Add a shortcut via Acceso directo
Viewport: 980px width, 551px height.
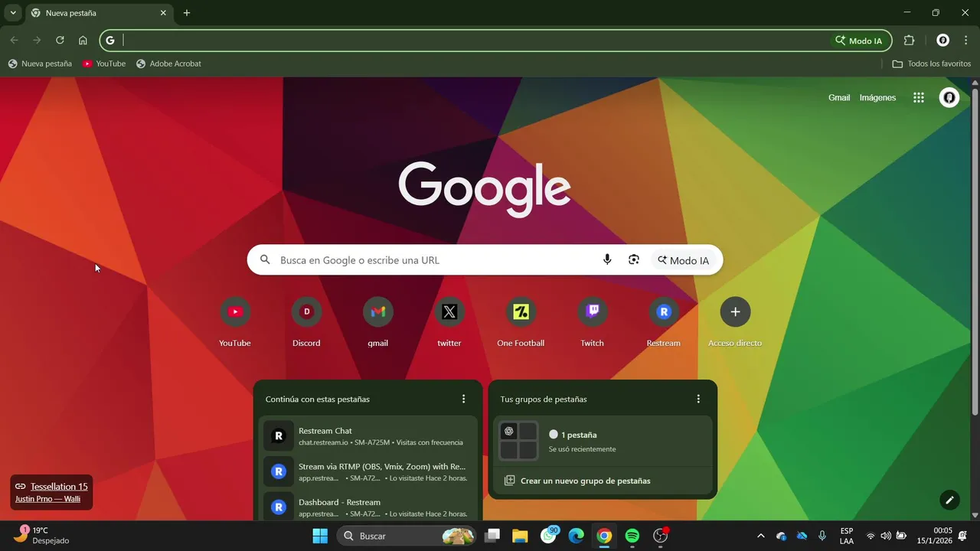click(735, 322)
